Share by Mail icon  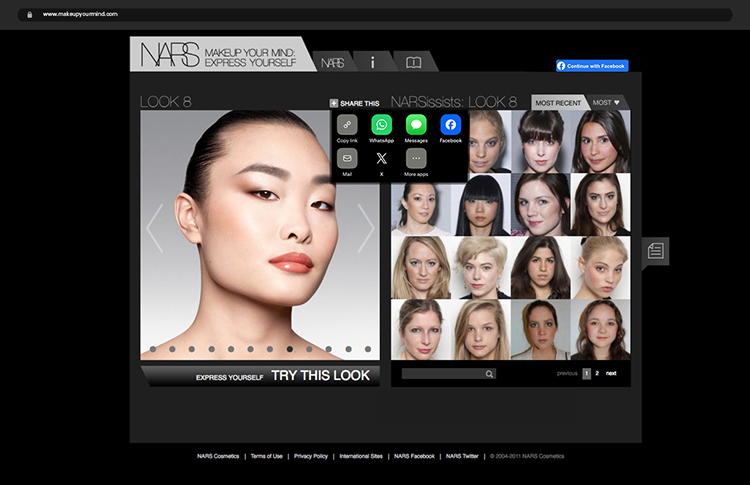point(347,158)
